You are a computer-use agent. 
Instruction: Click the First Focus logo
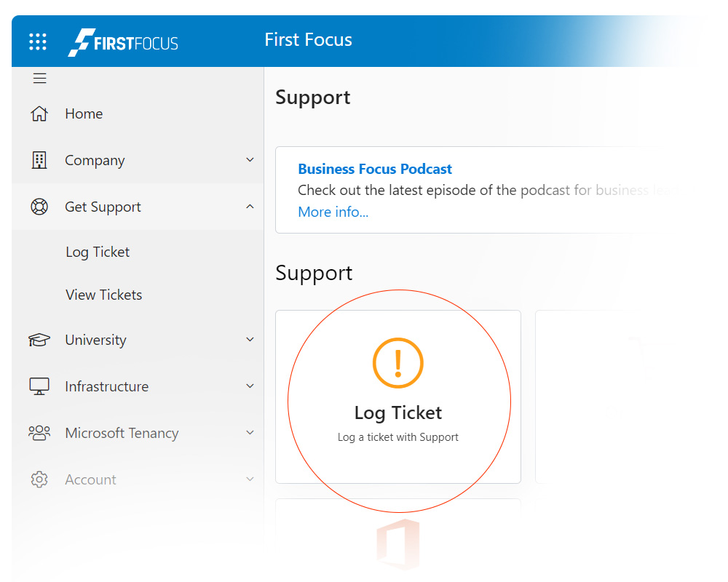click(123, 42)
